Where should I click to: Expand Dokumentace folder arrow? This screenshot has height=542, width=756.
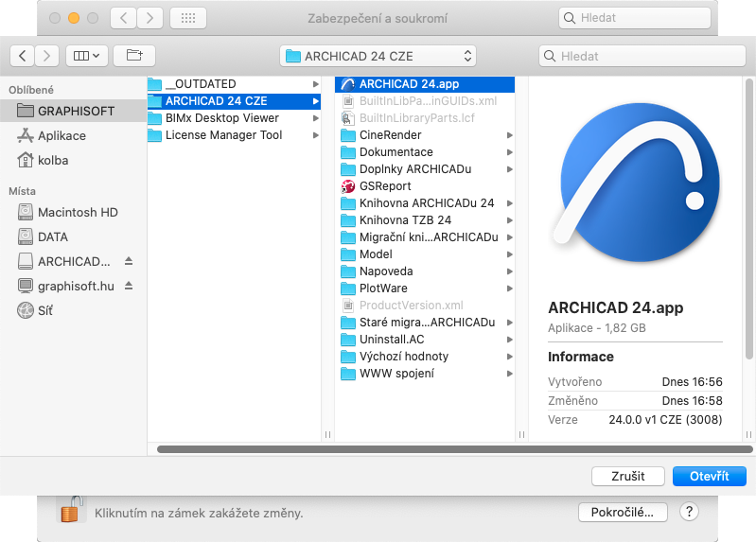(x=510, y=152)
